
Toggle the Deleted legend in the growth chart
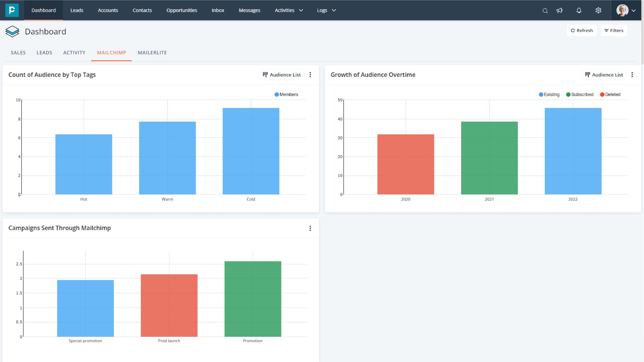click(611, 94)
